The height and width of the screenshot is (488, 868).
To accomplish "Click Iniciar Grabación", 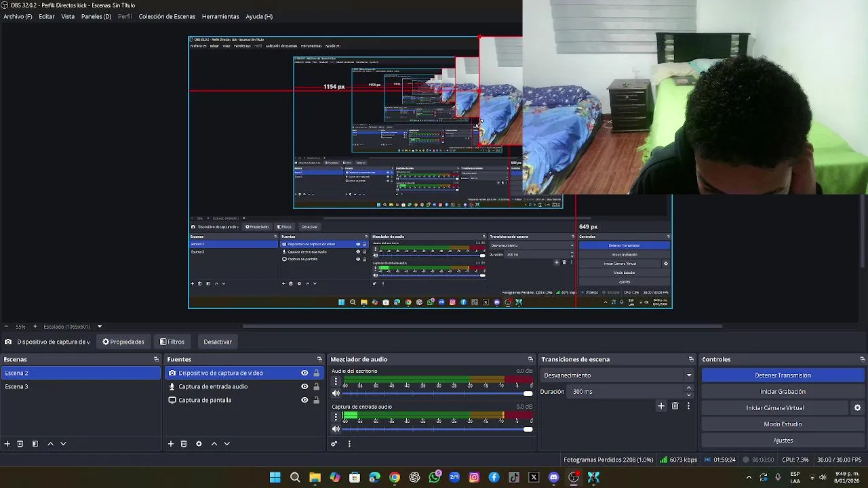I will pyautogui.click(x=783, y=392).
